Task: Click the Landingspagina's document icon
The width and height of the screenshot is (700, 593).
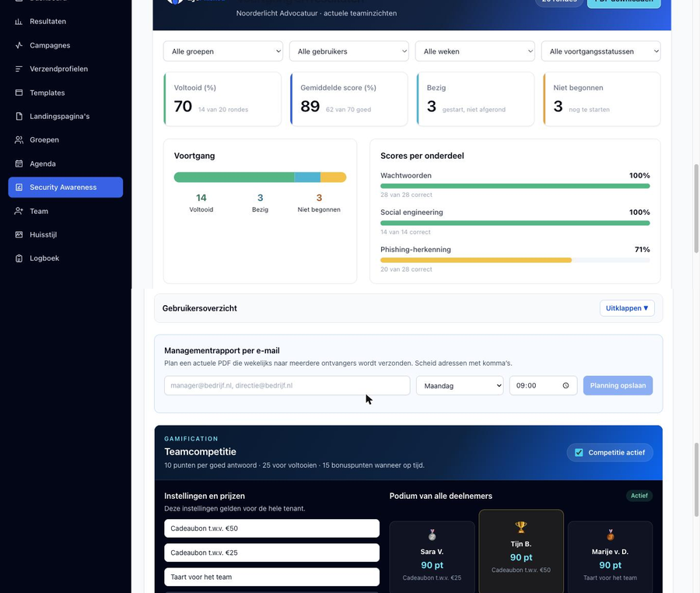Action: pyautogui.click(x=19, y=116)
